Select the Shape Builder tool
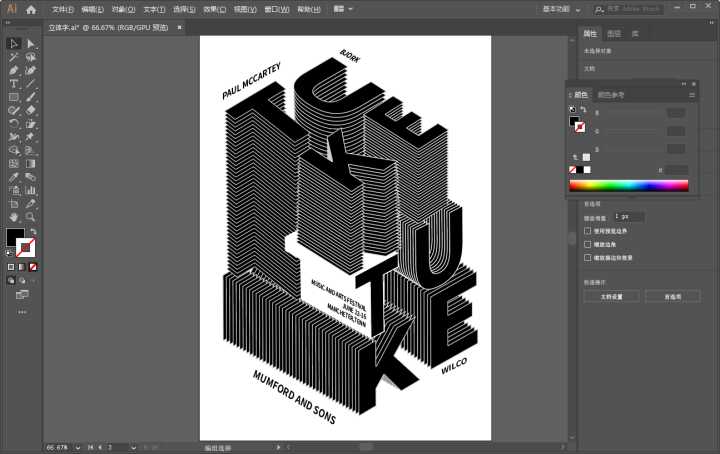720x454 pixels. click(14, 150)
